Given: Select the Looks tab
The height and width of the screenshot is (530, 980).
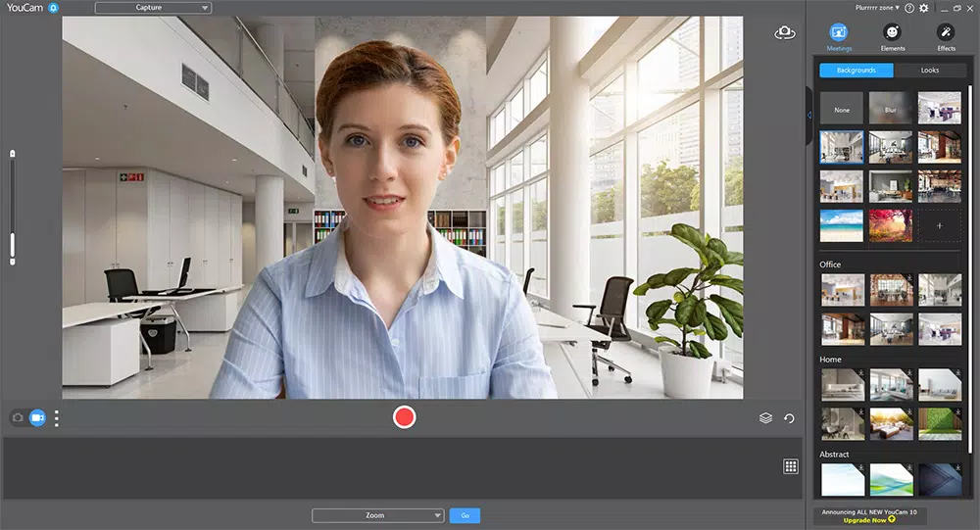Looking at the screenshot, I should pyautogui.click(x=929, y=70).
